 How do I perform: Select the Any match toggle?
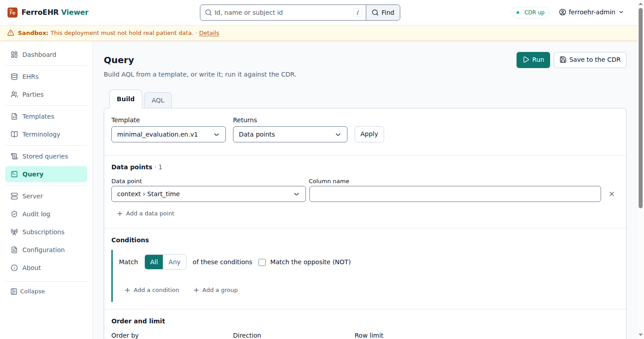(x=174, y=262)
